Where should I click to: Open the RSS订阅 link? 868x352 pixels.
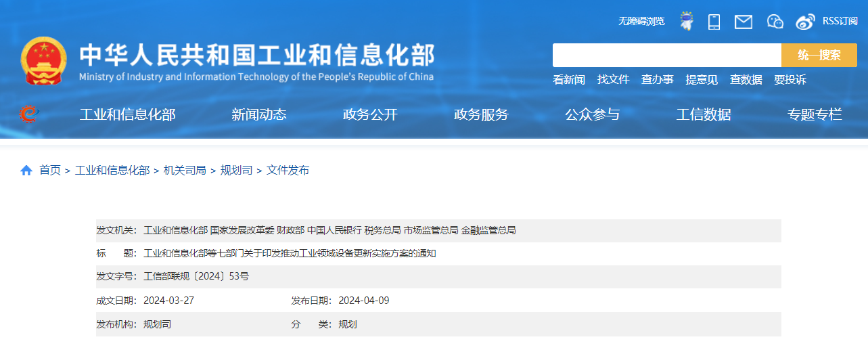click(x=840, y=21)
